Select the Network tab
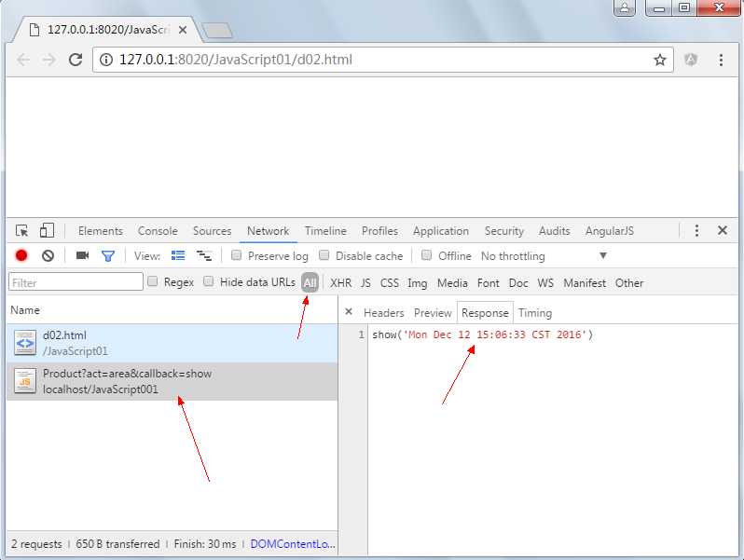The image size is (744, 560). (269, 231)
